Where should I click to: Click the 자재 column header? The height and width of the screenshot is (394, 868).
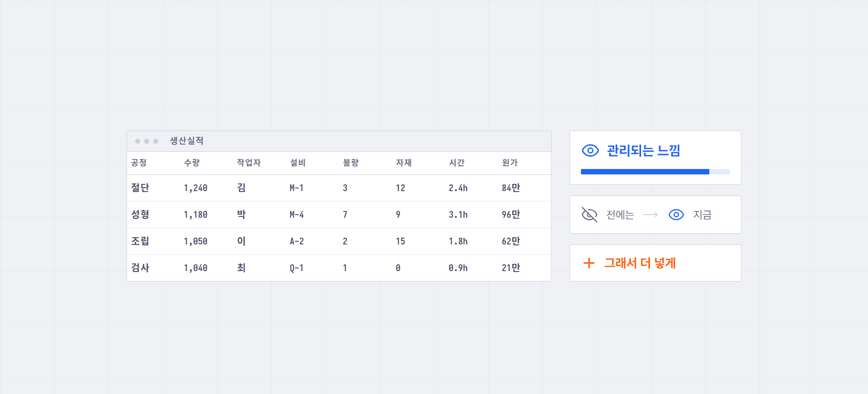[403, 163]
